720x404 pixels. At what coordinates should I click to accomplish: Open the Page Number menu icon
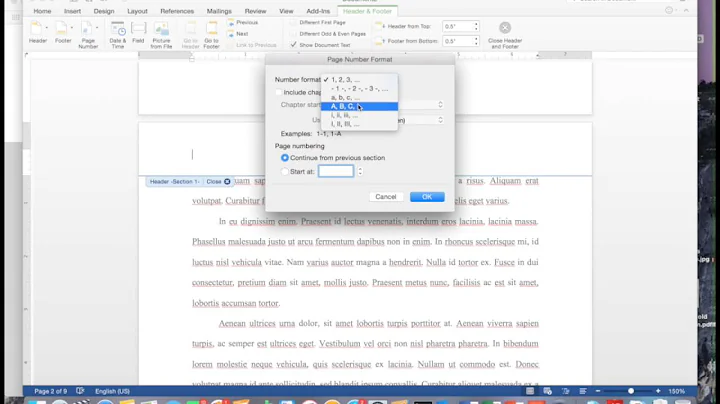86,28
